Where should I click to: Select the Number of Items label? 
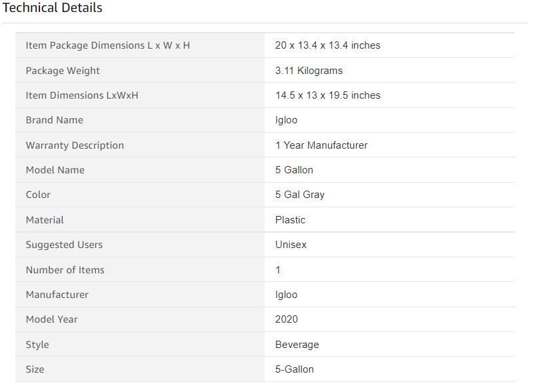click(x=65, y=270)
